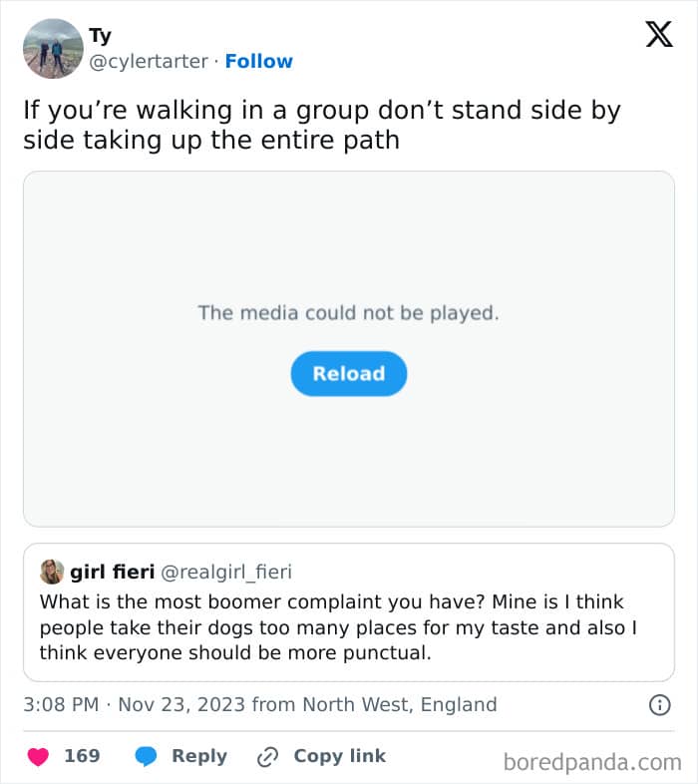This screenshot has height=784, width=698.
Task: Open Ty's profile picture
Action: (53, 48)
